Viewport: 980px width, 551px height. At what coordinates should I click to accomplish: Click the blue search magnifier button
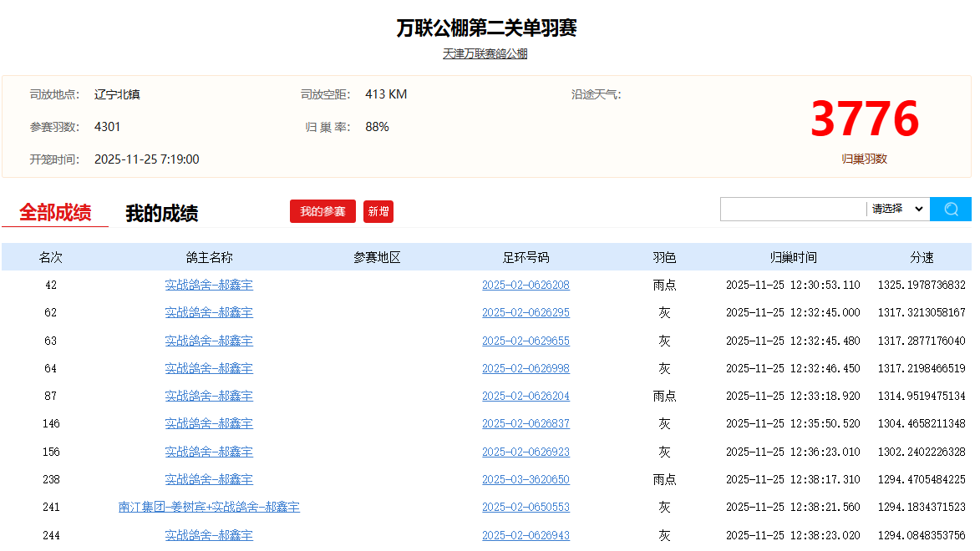click(x=950, y=209)
